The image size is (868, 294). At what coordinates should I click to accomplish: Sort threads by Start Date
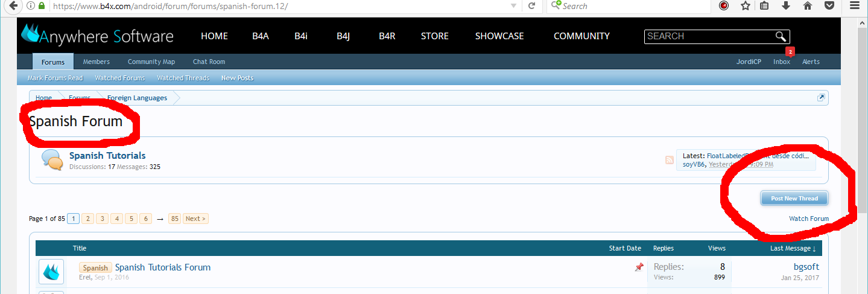pyautogui.click(x=625, y=248)
